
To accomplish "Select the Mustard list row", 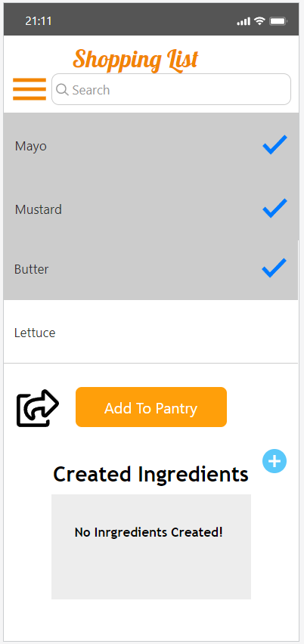I will 150,209.
